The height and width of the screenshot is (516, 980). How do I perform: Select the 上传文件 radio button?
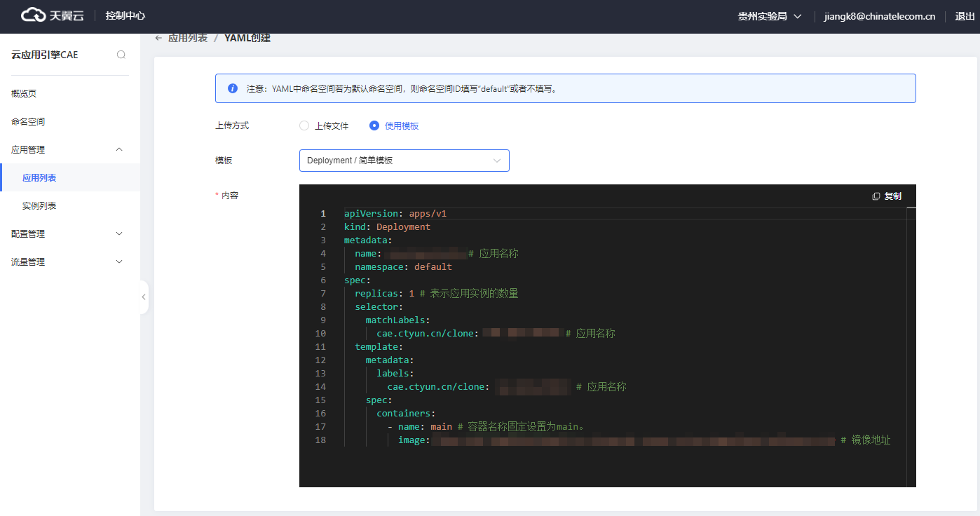click(304, 126)
